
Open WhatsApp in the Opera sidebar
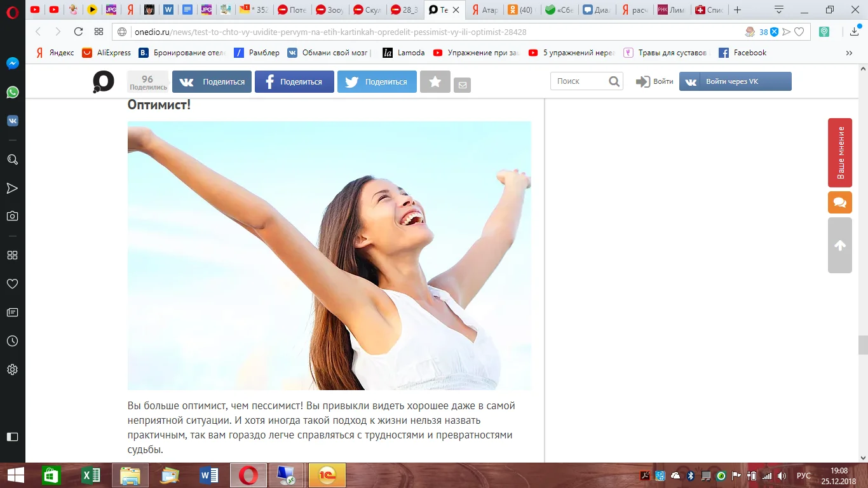click(x=12, y=93)
